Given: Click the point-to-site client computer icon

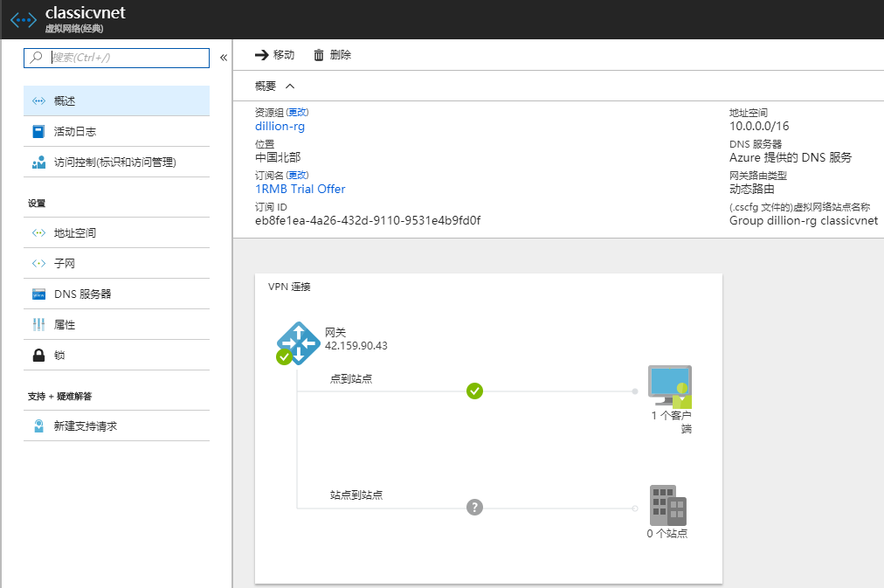Looking at the screenshot, I should pos(670,385).
